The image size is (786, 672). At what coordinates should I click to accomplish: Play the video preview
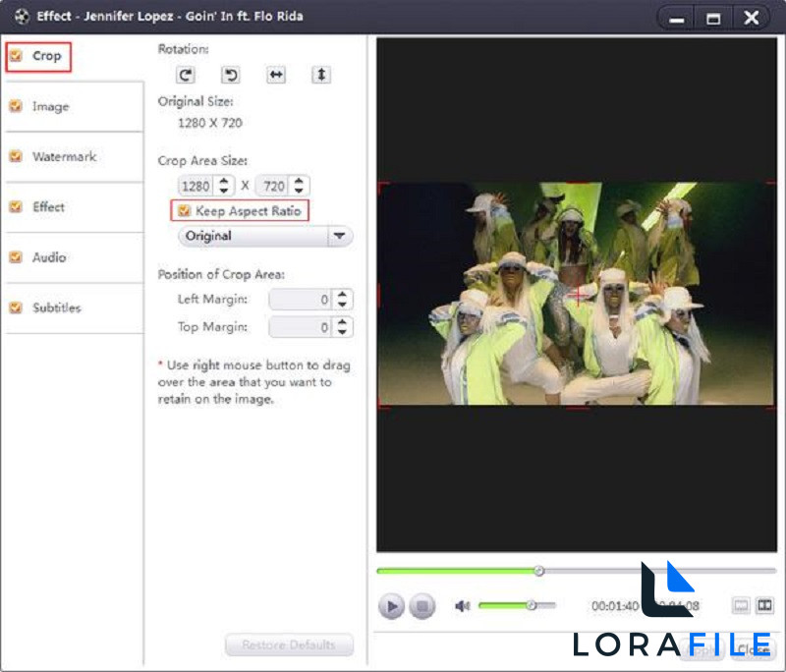pos(391,606)
